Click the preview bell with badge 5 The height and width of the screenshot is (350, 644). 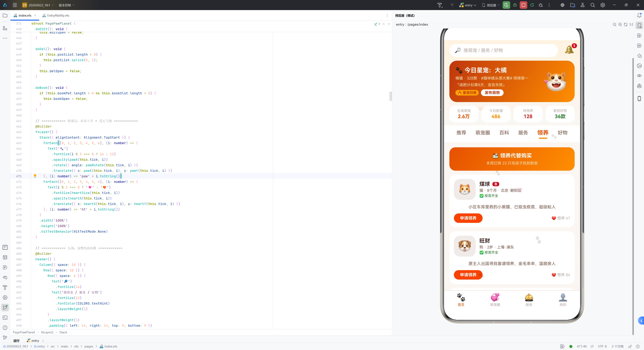[x=570, y=49]
